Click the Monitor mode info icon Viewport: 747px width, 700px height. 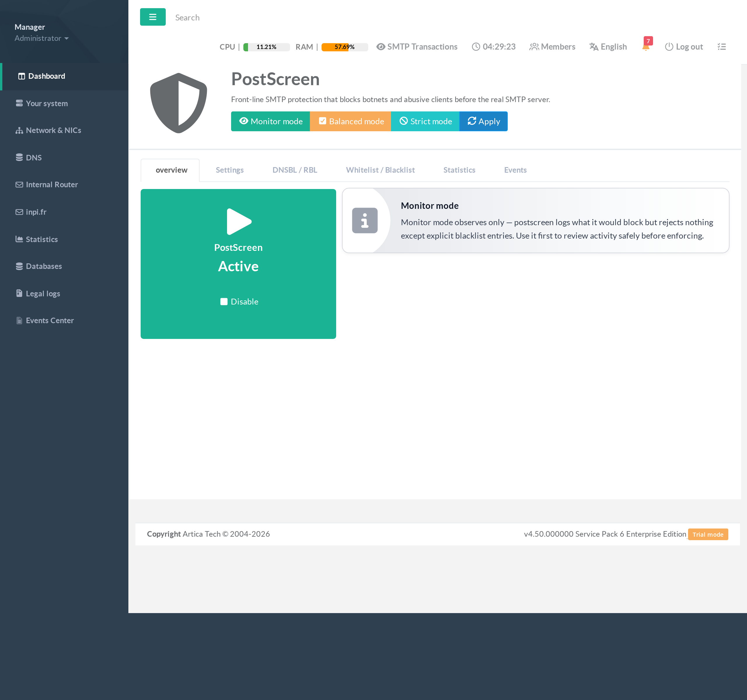coord(364,220)
